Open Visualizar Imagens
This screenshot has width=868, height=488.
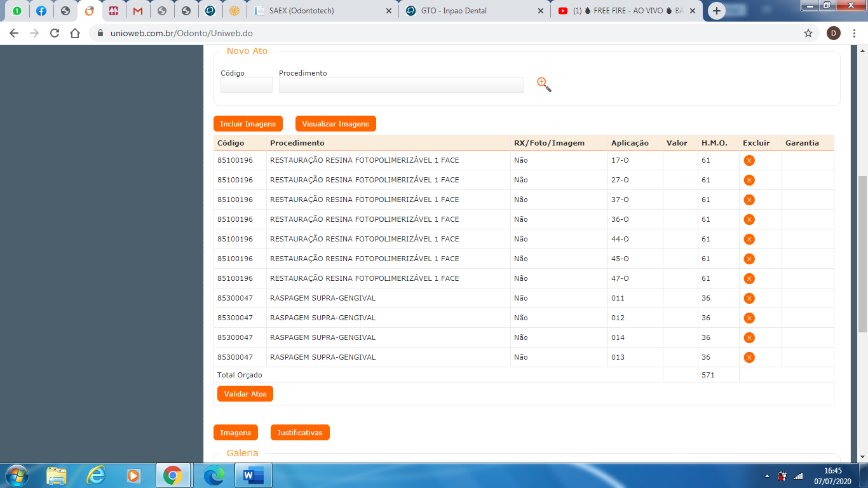coord(336,124)
